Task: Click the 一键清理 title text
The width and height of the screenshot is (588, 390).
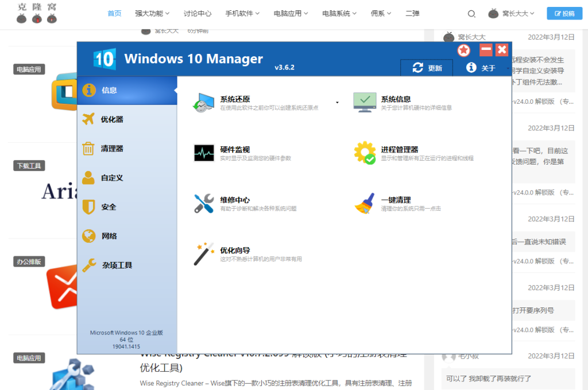Action: [396, 200]
